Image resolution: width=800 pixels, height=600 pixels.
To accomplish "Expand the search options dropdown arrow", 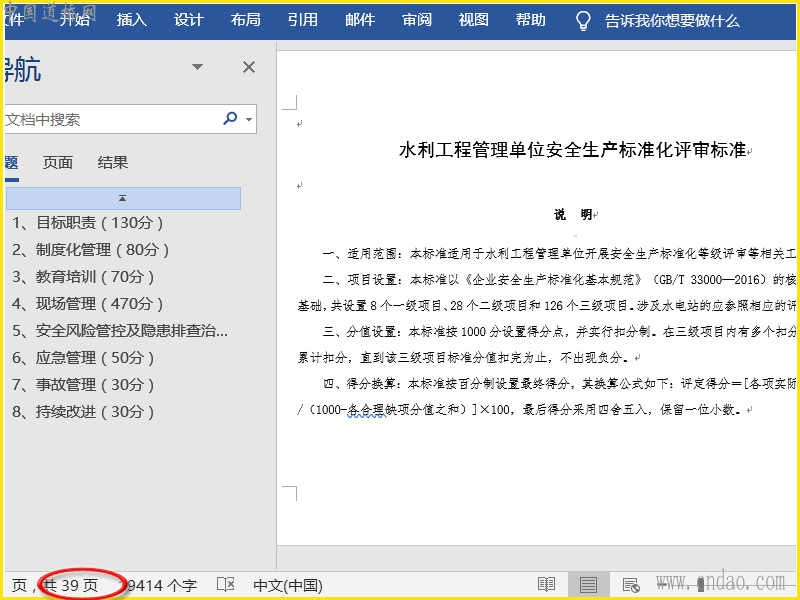I will pos(249,119).
